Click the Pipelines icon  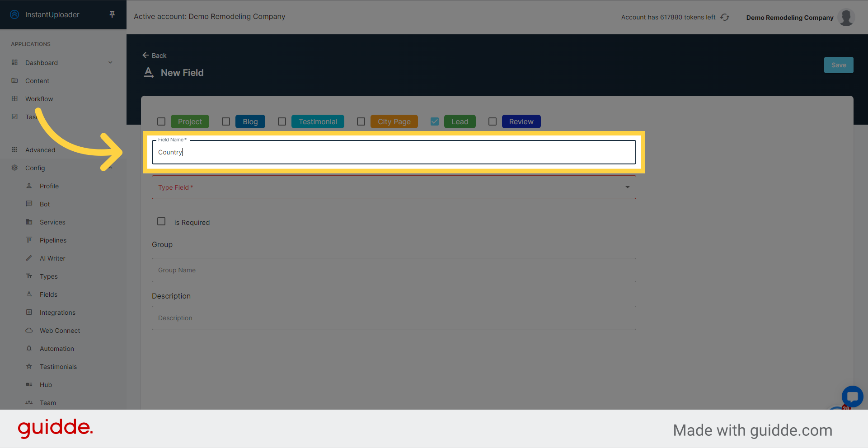pyautogui.click(x=29, y=240)
